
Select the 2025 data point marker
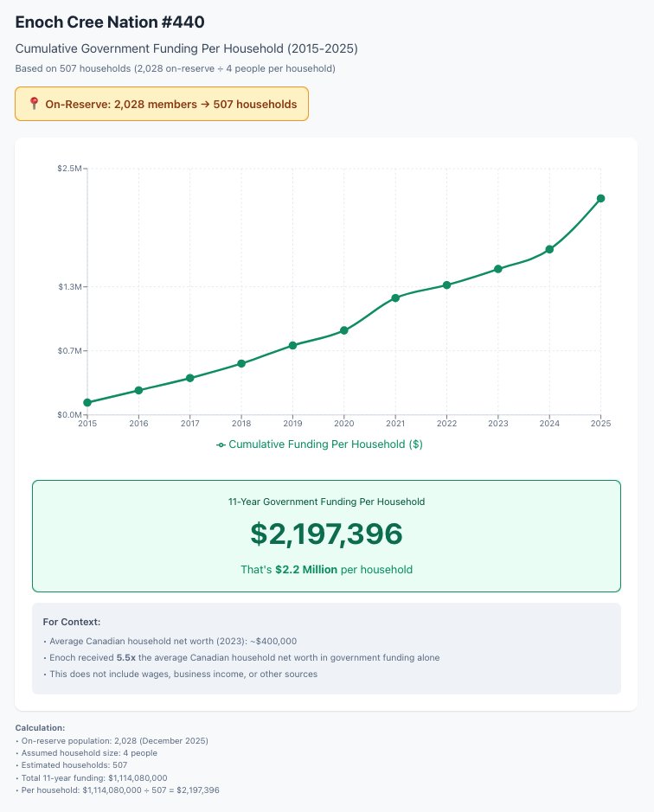point(600,198)
